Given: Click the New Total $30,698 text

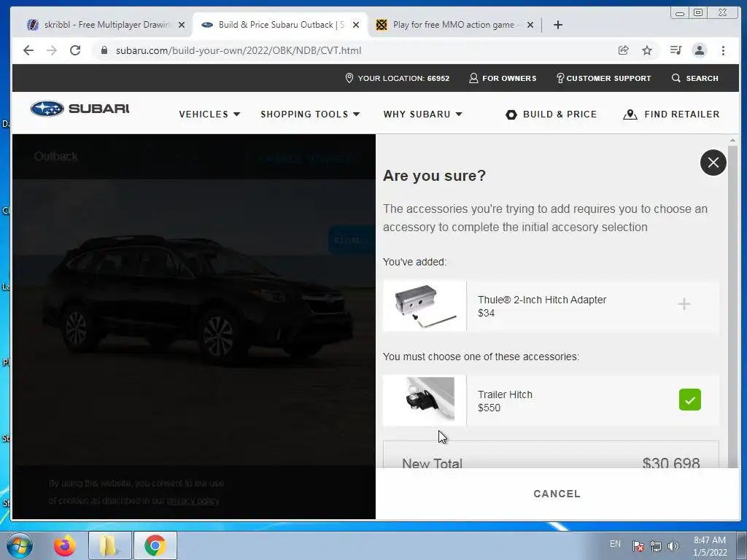Looking at the screenshot, I should tap(551, 463).
